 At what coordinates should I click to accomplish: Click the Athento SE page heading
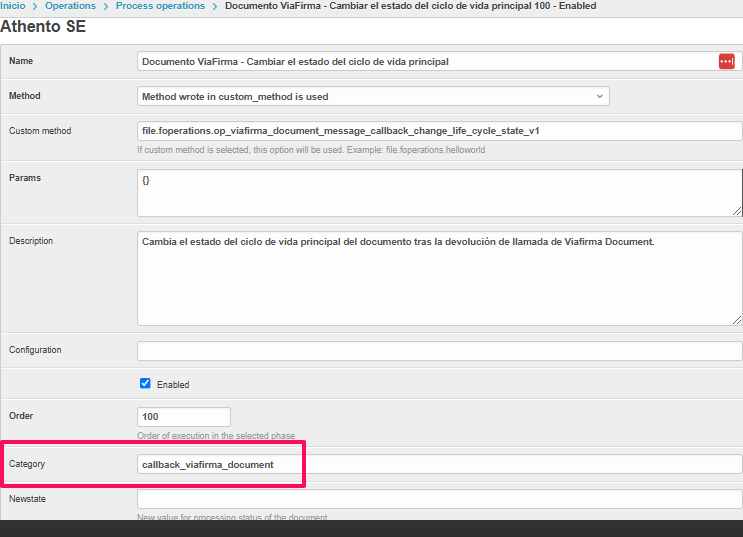tap(43, 27)
